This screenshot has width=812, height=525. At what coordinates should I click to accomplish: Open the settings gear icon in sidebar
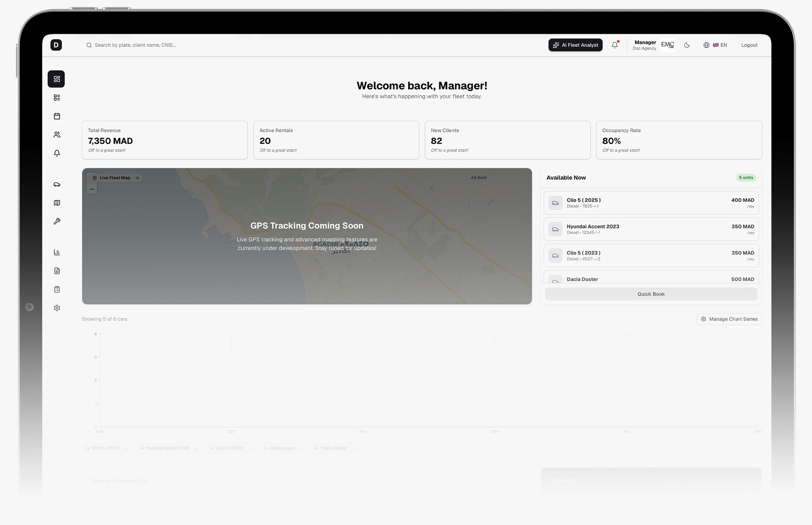click(x=57, y=308)
